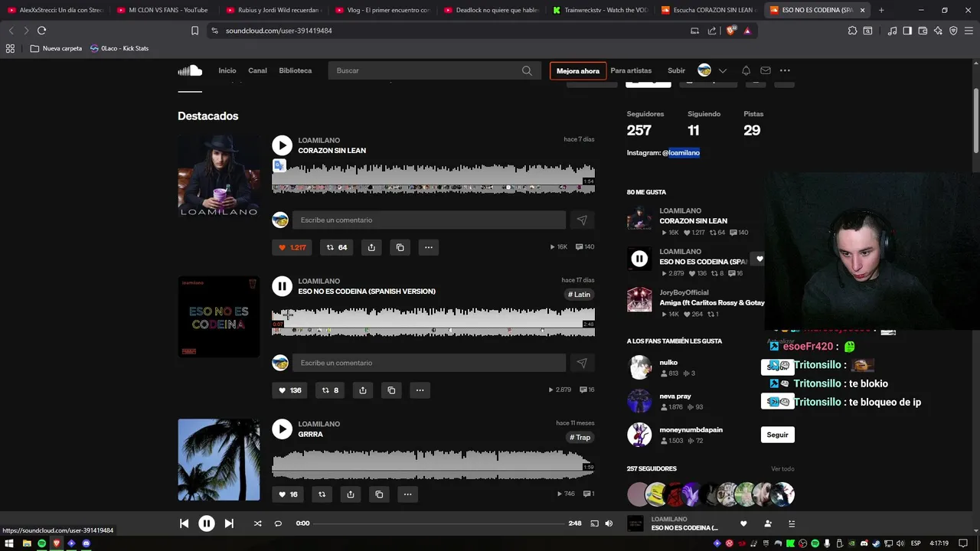Repost the GRRRA track
The width and height of the screenshot is (980, 551).
click(x=322, y=494)
